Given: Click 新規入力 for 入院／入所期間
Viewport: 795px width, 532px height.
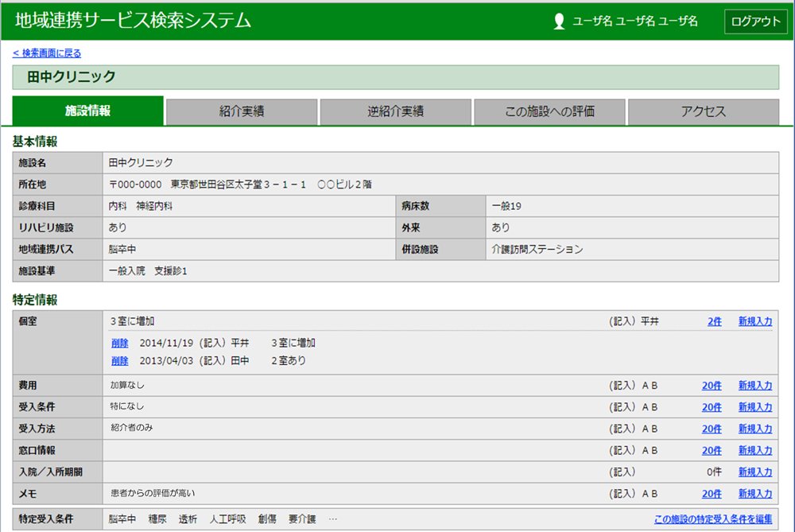Looking at the screenshot, I should tap(755, 472).
